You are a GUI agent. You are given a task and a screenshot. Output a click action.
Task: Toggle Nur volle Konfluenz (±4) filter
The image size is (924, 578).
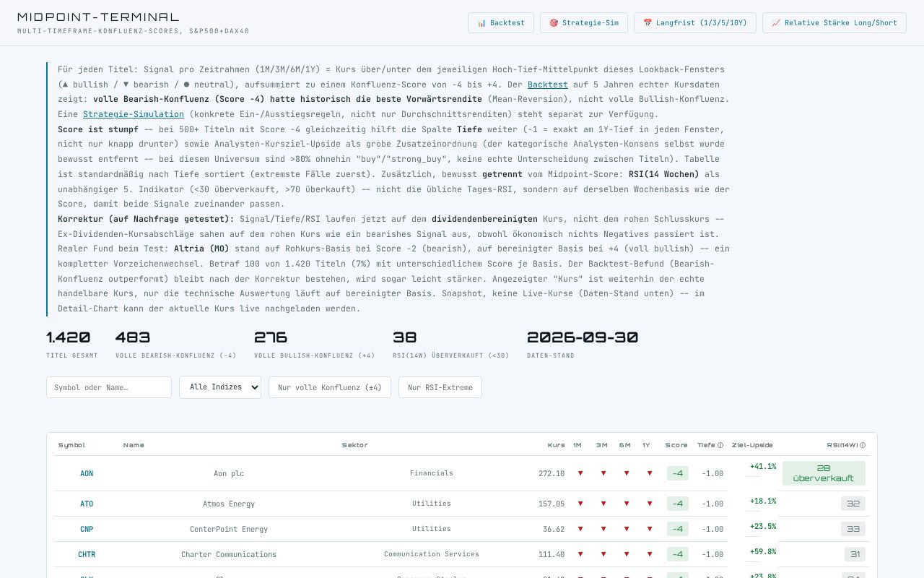tap(330, 387)
